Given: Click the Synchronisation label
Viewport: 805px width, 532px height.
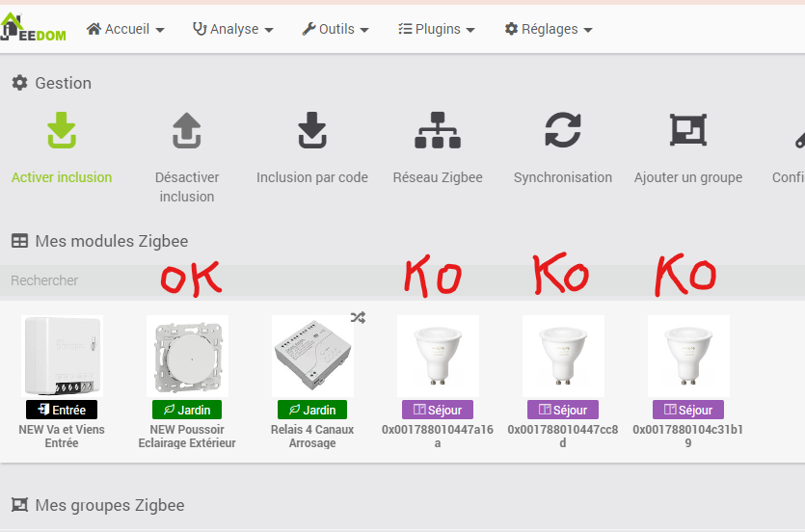Looking at the screenshot, I should (x=563, y=177).
